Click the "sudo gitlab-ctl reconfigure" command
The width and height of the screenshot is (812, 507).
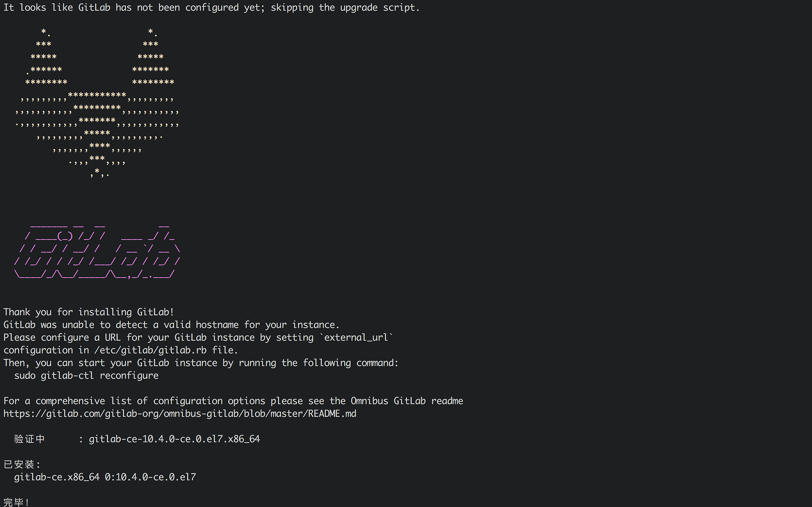click(x=86, y=375)
